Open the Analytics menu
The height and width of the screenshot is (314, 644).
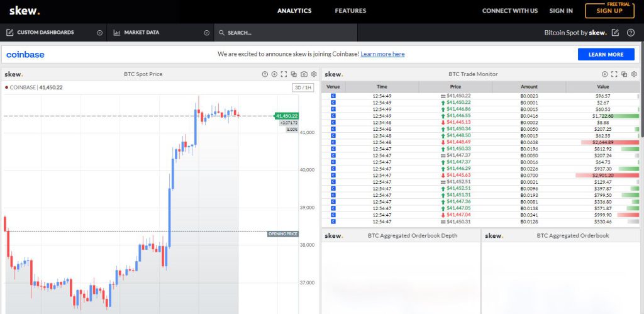click(x=294, y=11)
